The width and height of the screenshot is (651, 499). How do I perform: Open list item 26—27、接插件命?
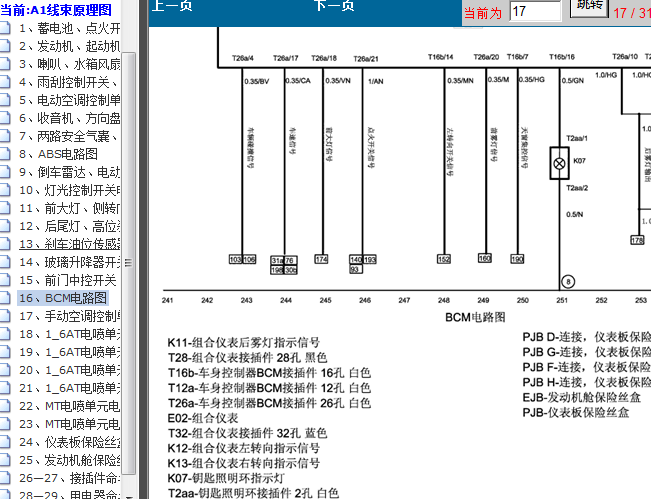click(69, 478)
